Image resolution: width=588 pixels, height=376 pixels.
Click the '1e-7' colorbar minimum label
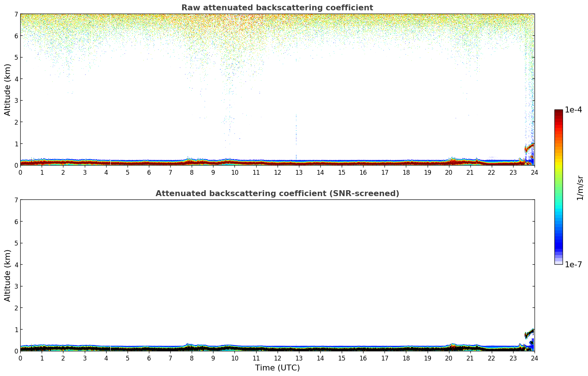pyautogui.click(x=573, y=264)
